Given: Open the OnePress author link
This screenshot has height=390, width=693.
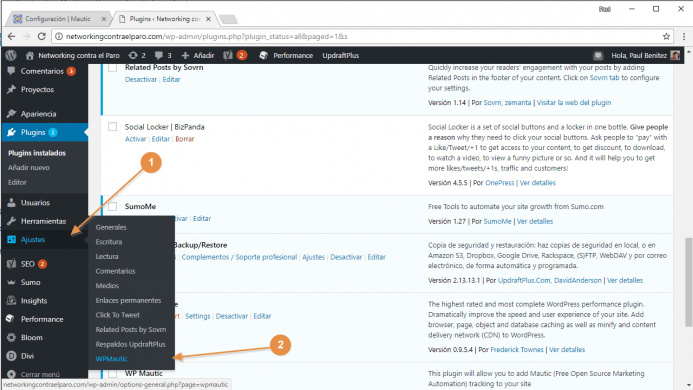Looking at the screenshot, I should [499, 183].
